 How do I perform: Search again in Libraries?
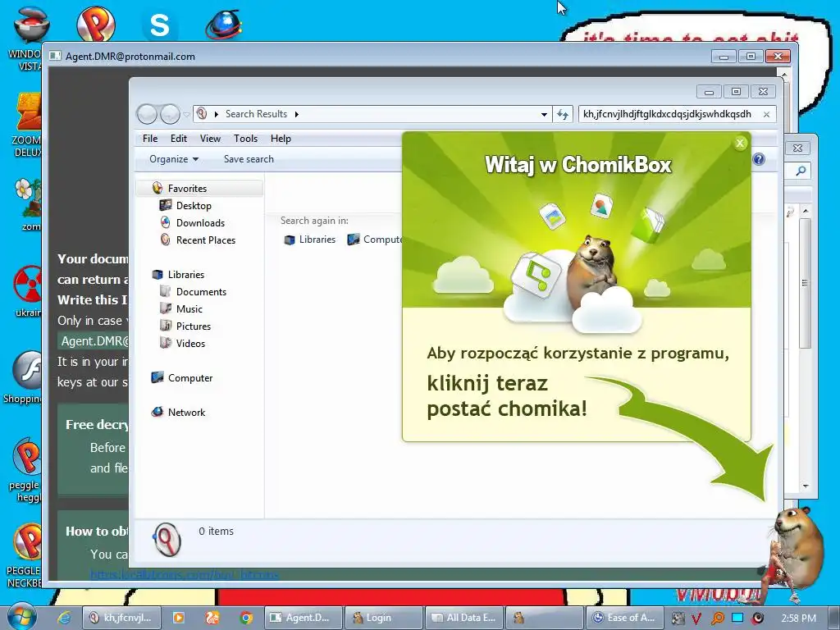click(309, 240)
